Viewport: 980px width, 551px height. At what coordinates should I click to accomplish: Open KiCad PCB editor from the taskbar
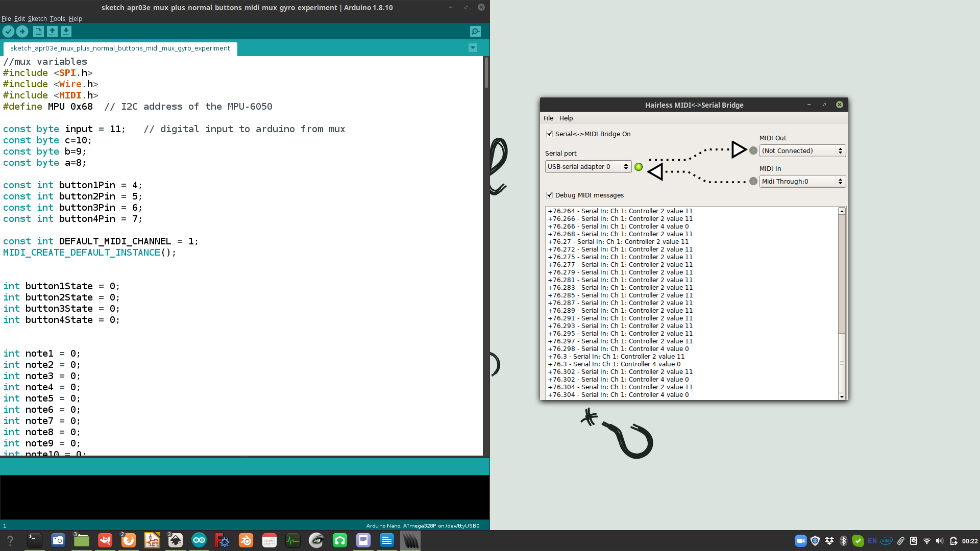152,540
